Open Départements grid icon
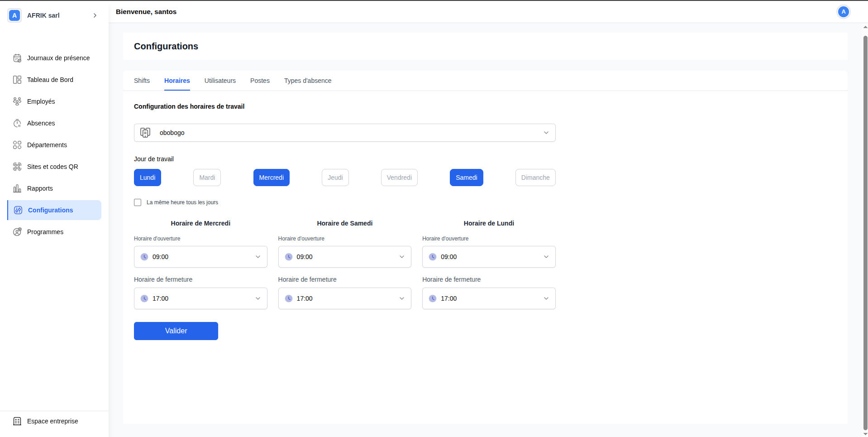The width and height of the screenshot is (868, 437). click(17, 145)
